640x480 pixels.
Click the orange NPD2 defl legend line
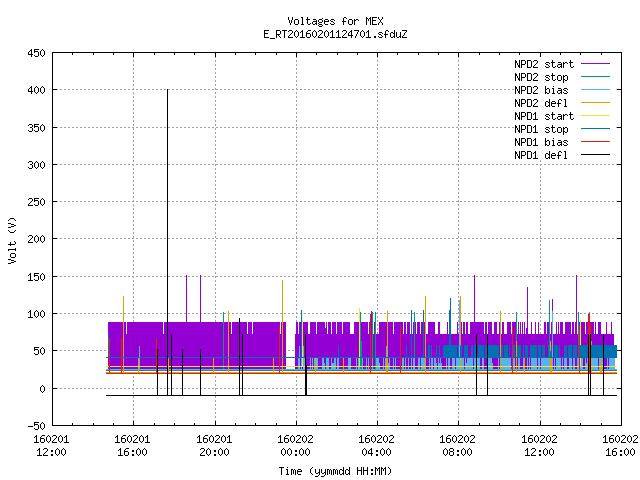click(x=595, y=102)
